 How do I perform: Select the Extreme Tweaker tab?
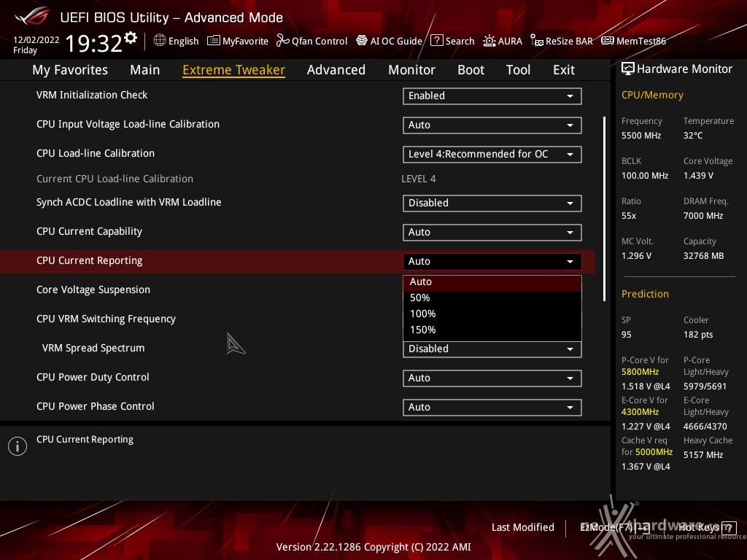234,70
